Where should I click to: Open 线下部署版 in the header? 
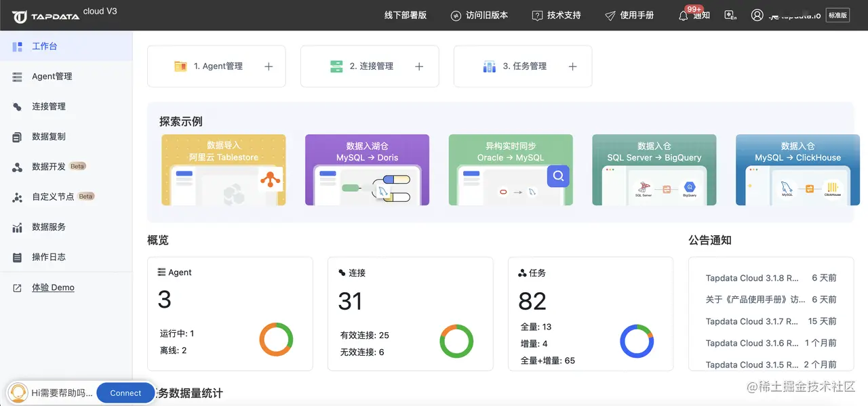(x=406, y=15)
